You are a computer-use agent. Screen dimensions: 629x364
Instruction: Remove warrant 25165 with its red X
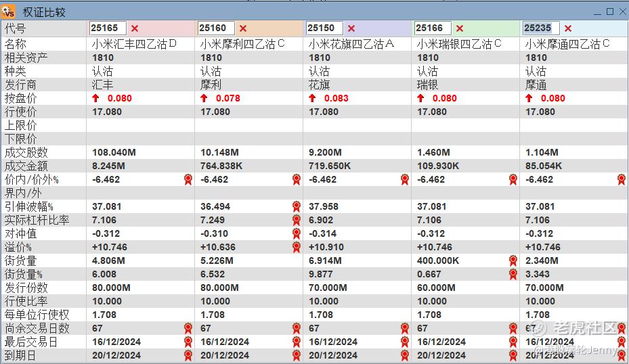[x=135, y=28]
